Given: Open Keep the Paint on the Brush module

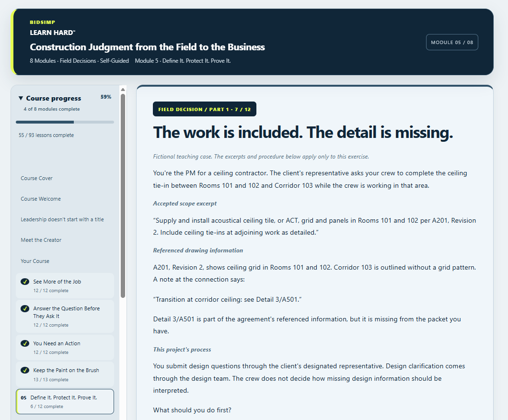Looking at the screenshot, I should click(x=65, y=375).
